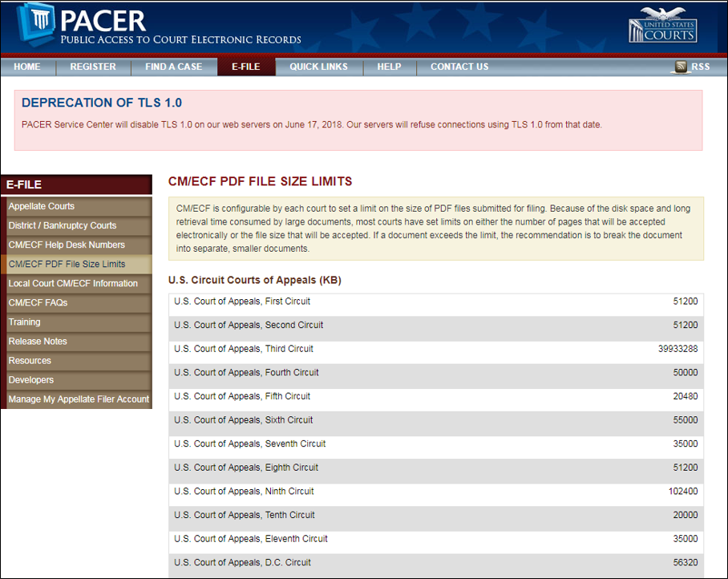Select the Sixth Circuit row label
728x579 pixels.
243,419
